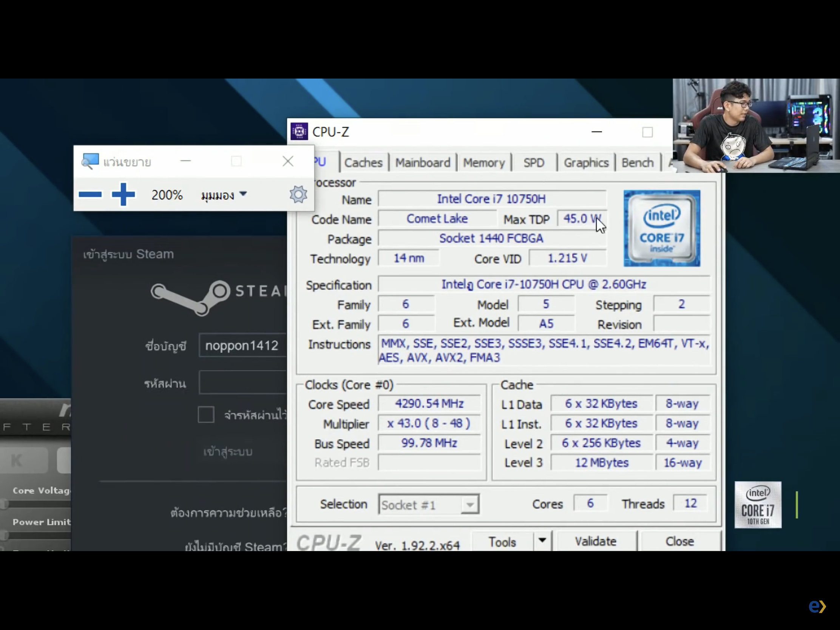
Task: Open the Magnifier views dropdown
Action: (x=224, y=195)
